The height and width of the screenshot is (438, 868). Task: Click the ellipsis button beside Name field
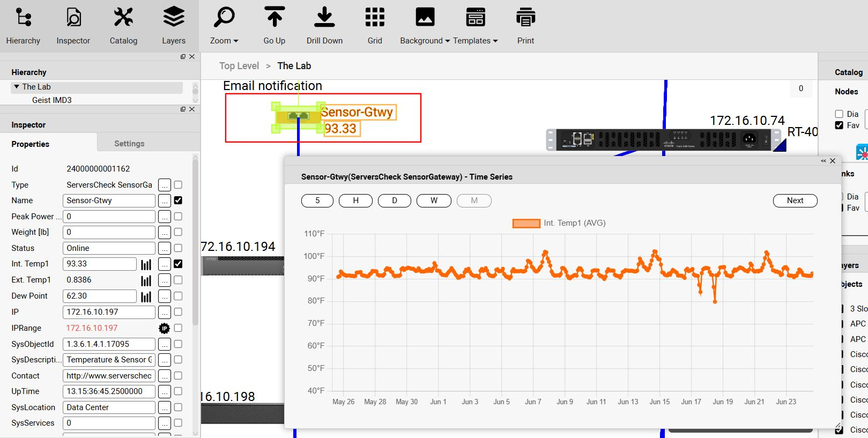[x=165, y=201]
